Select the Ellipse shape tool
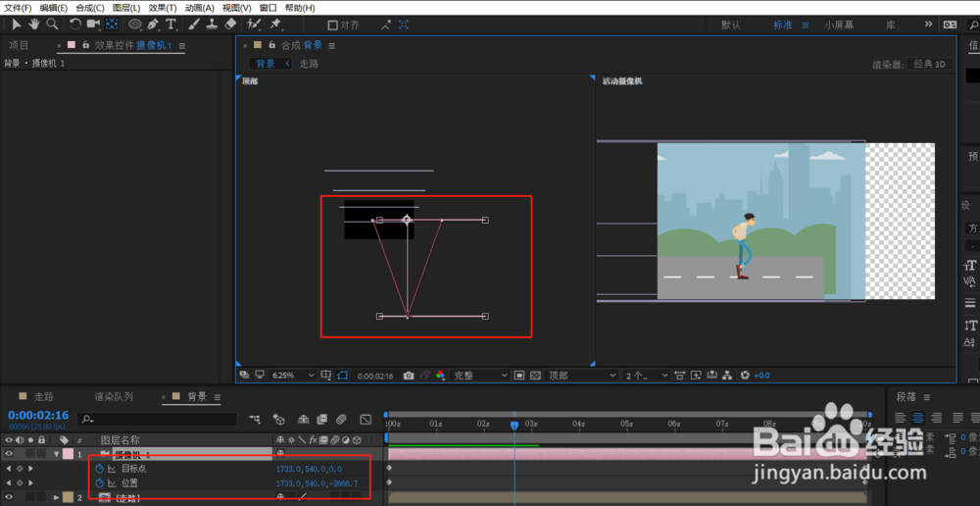The height and width of the screenshot is (506, 980). [x=135, y=25]
